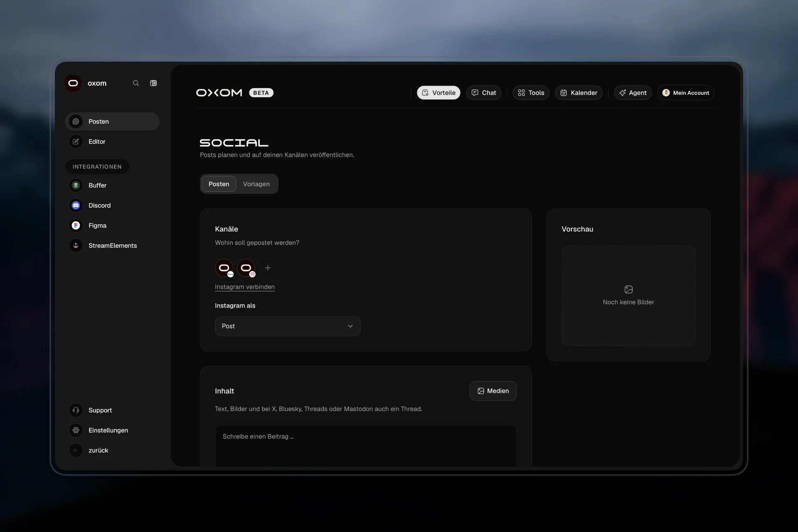Screen dimensions: 798x532
Task: Open the Figma integration
Action: (112, 225)
